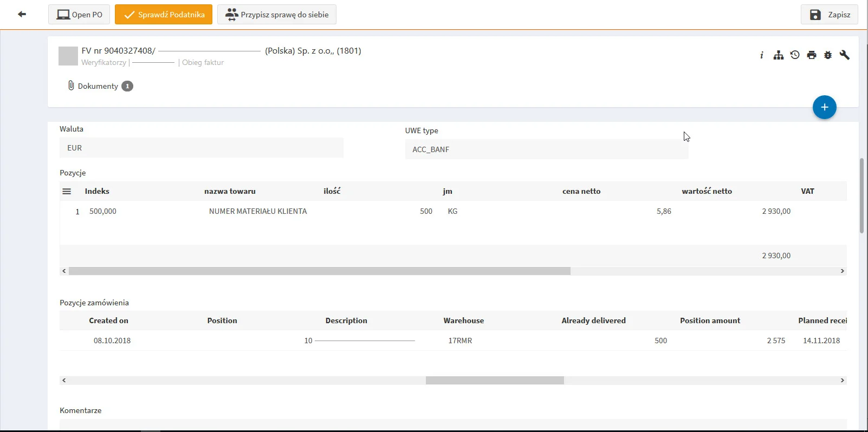Save using the Zapisz button
The height and width of the screenshot is (432, 868).
[830, 15]
